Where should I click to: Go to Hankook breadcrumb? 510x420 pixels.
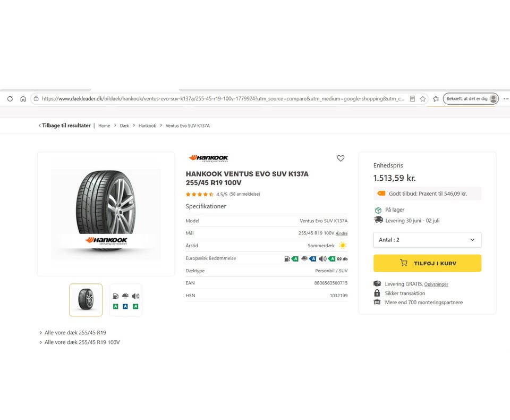coord(147,125)
